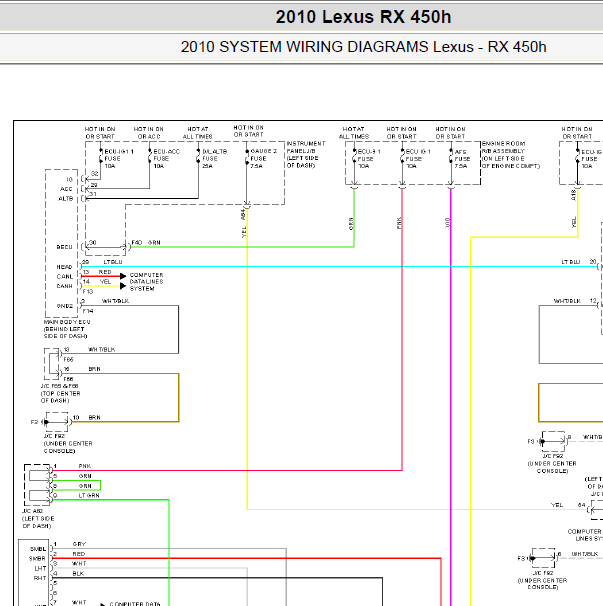Select the HEAD pin label
Image resolution: width=603 pixels, height=606 pixels.
(x=65, y=267)
